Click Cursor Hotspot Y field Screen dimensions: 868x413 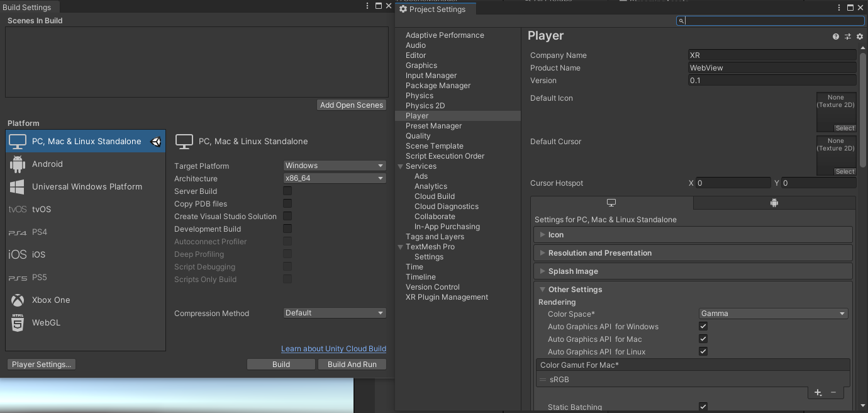[x=818, y=183]
